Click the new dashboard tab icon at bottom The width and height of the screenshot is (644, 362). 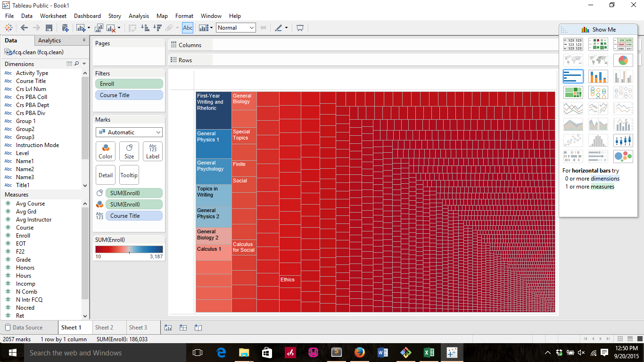183,328
